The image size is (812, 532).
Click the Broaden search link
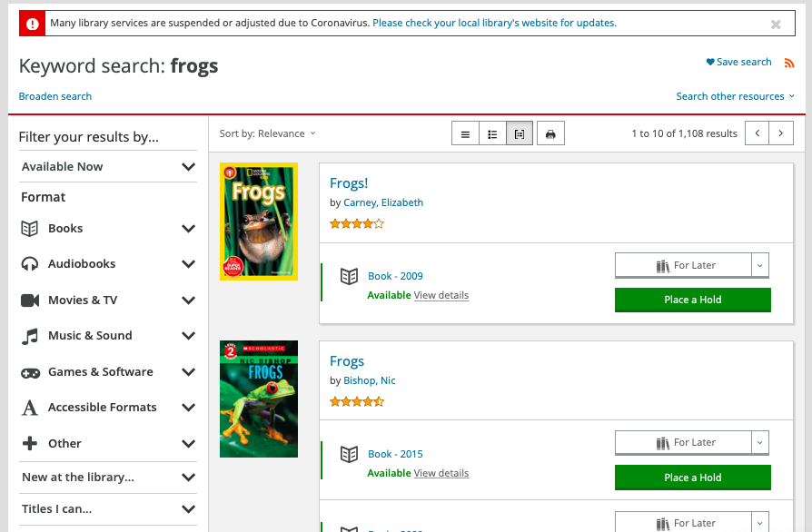(54, 96)
